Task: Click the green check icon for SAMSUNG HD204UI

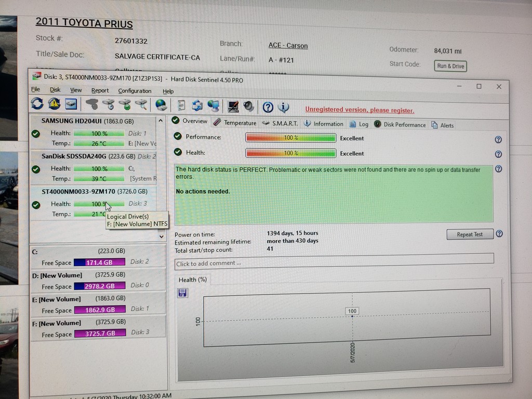Action: (36, 134)
